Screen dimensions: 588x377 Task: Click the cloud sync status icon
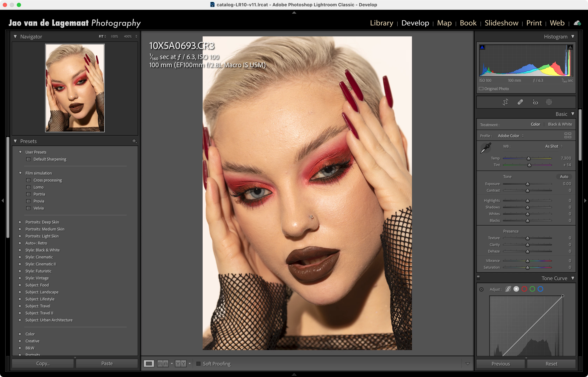point(577,23)
